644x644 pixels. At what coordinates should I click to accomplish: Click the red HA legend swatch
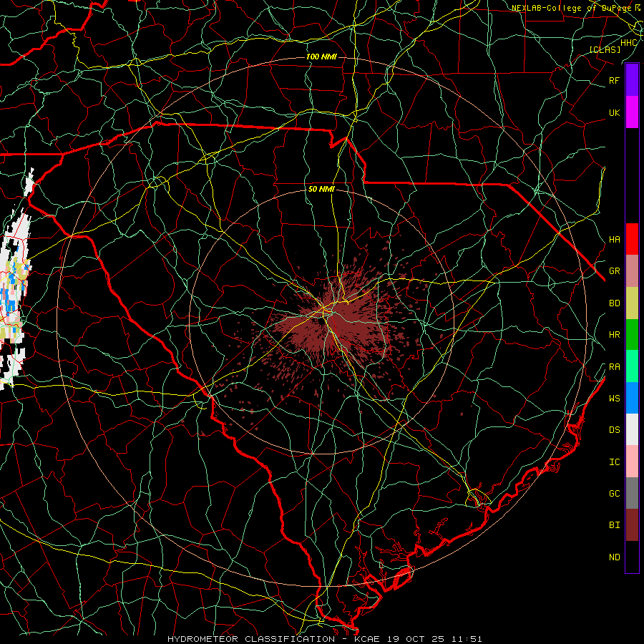tap(632, 239)
